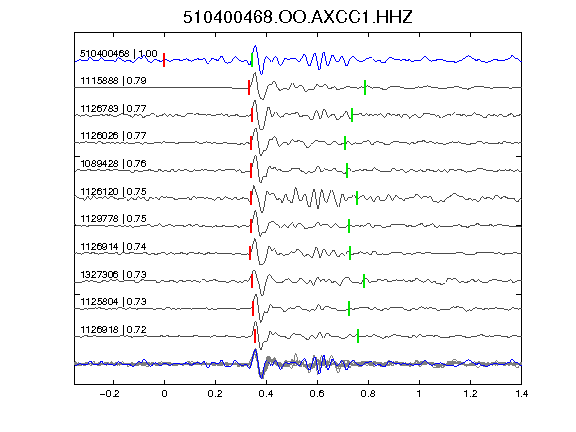
Task: Click the red marker on trace 1126918
Action: pyautogui.click(x=255, y=336)
